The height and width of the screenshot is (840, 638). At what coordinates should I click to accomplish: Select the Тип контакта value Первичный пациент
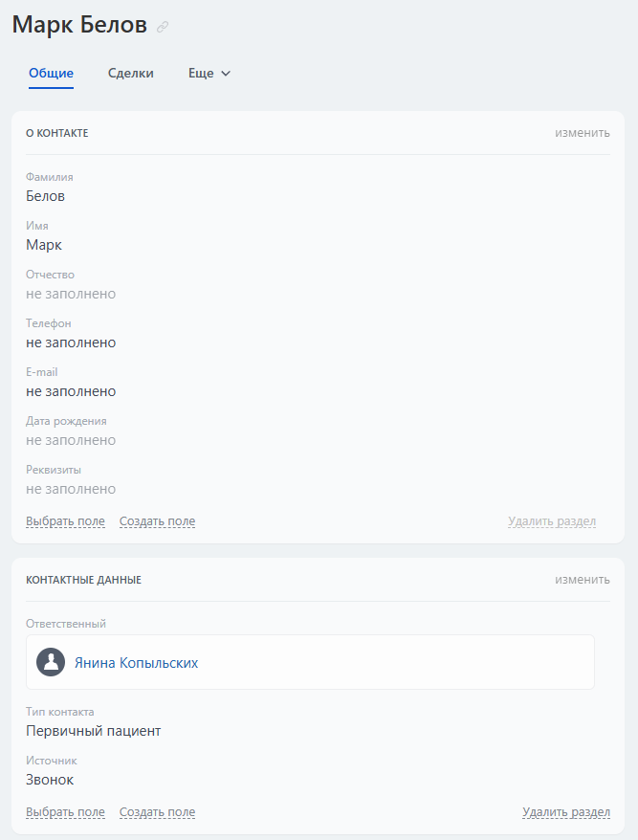pos(93,731)
